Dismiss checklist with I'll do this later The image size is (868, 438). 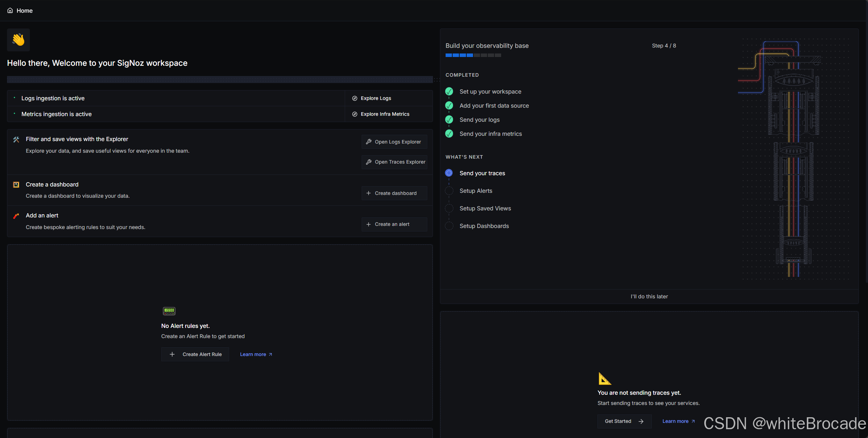(649, 297)
